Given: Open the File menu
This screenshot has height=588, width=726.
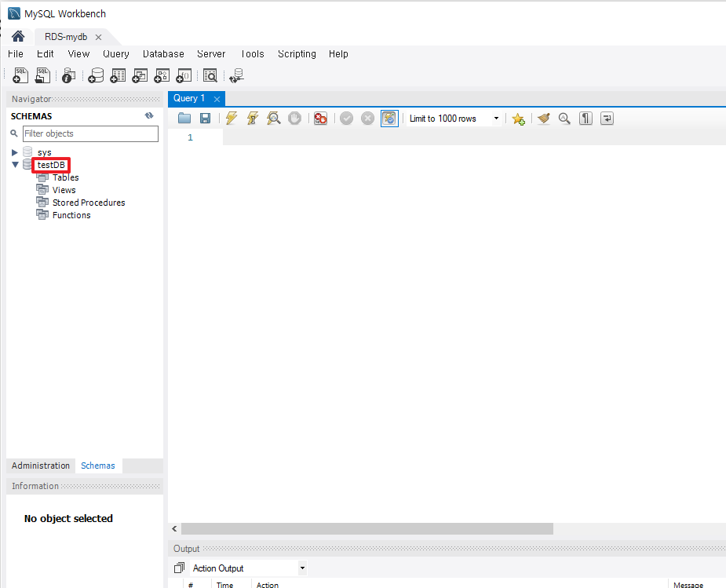Looking at the screenshot, I should pyautogui.click(x=15, y=53).
